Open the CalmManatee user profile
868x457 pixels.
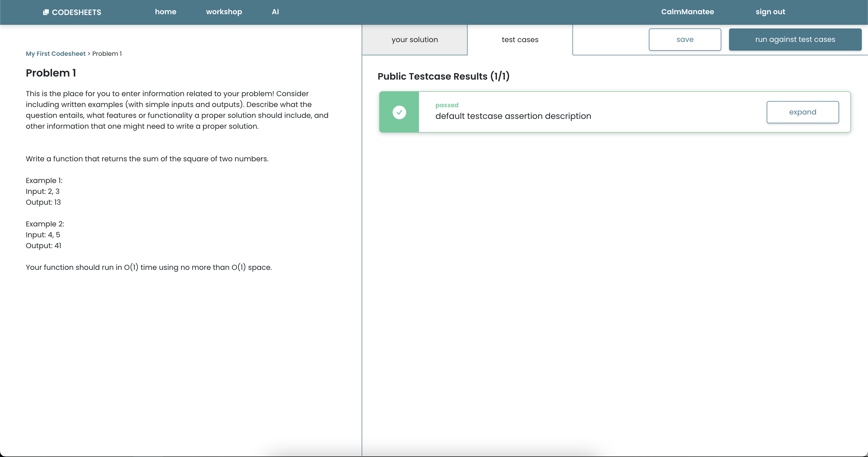click(687, 12)
